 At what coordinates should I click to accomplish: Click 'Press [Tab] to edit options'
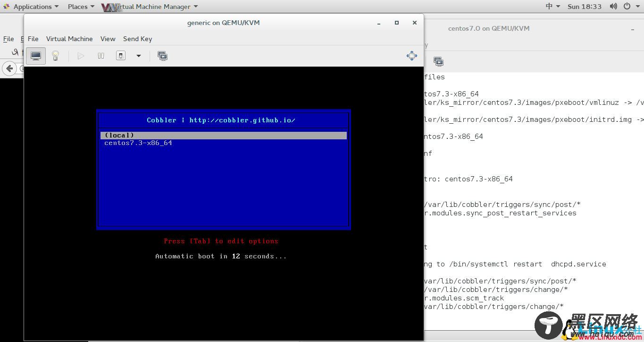click(x=221, y=241)
